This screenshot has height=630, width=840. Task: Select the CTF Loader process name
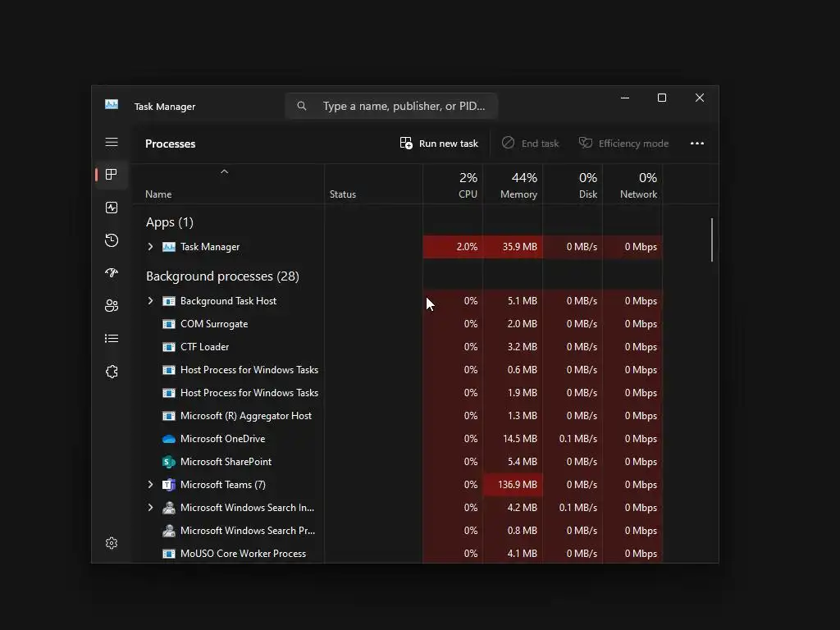click(x=204, y=347)
